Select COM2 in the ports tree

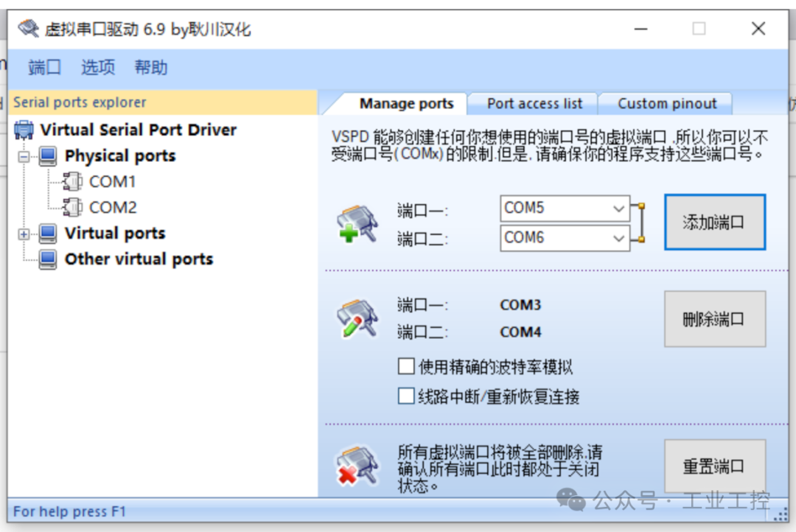pyautogui.click(x=113, y=208)
